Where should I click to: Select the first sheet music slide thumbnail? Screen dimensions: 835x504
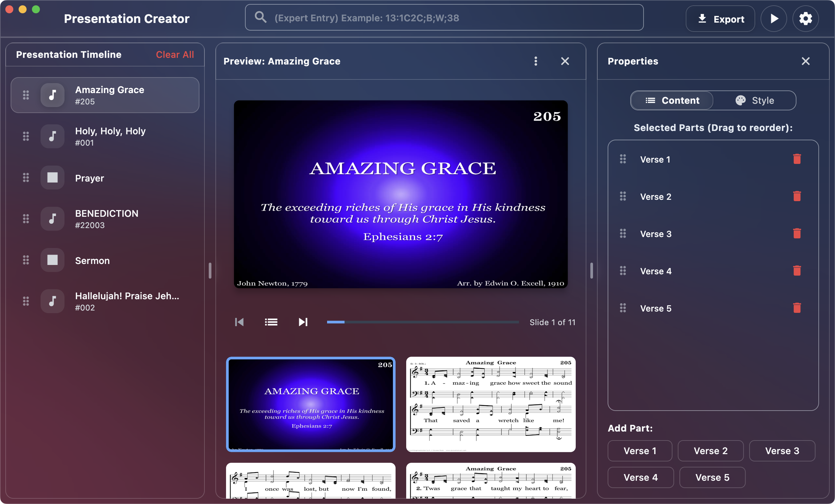click(490, 404)
